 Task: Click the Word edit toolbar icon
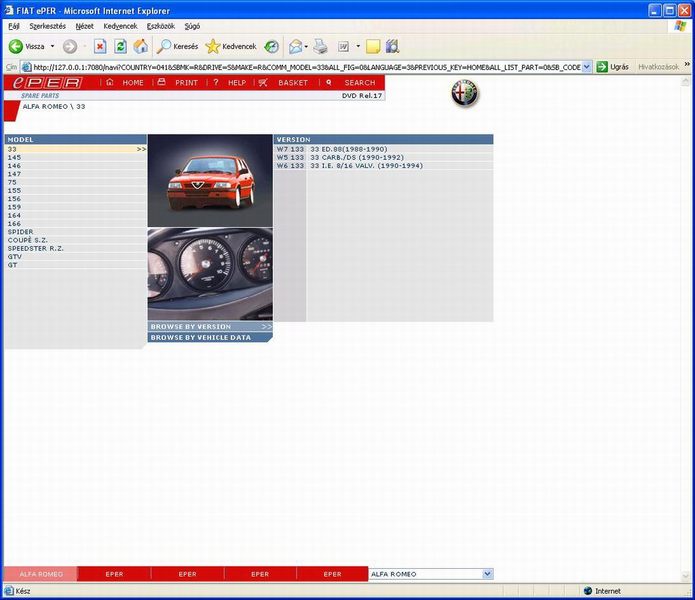point(344,46)
